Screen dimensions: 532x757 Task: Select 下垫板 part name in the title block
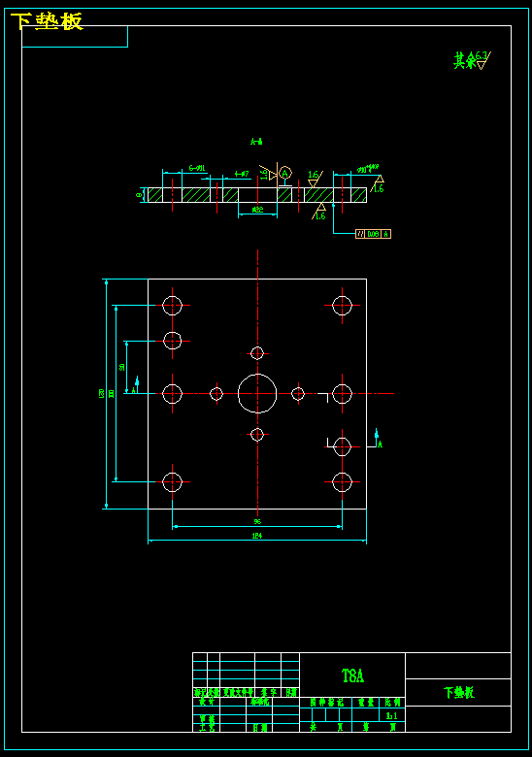pos(459,692)
